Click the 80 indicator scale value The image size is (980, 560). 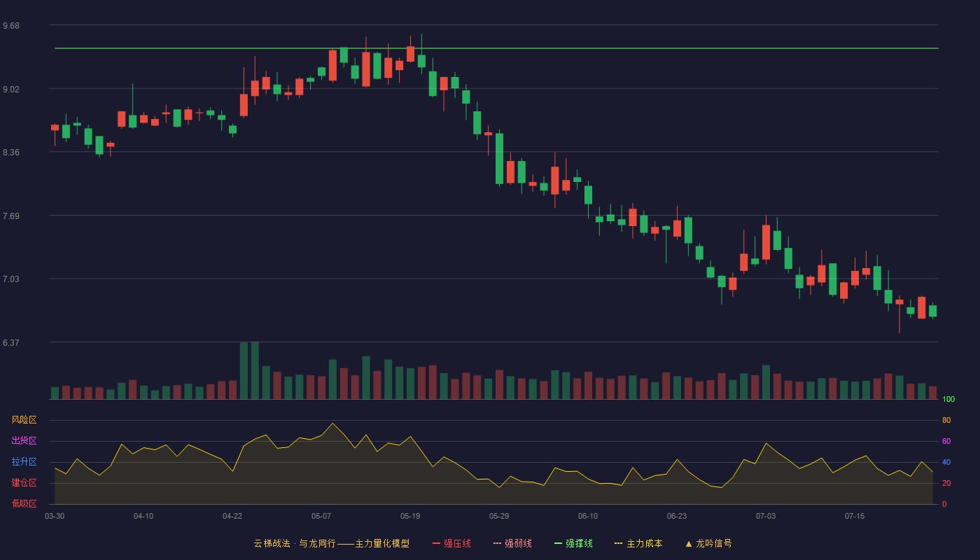coord(946,420)
